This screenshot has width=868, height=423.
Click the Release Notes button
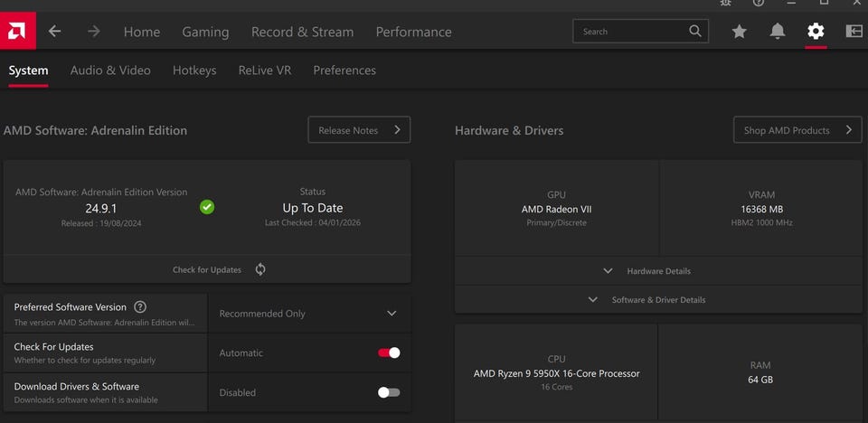tap(359, 130)
